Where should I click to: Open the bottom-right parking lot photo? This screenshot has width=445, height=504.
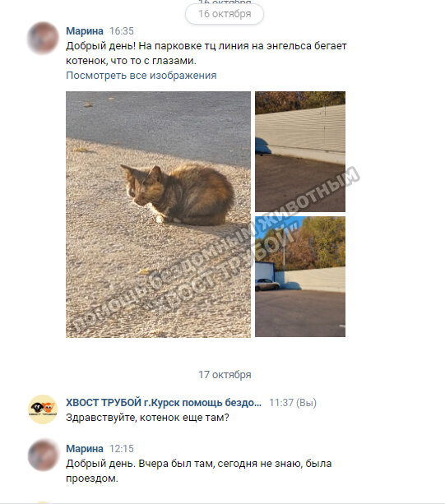click(300, 276)
